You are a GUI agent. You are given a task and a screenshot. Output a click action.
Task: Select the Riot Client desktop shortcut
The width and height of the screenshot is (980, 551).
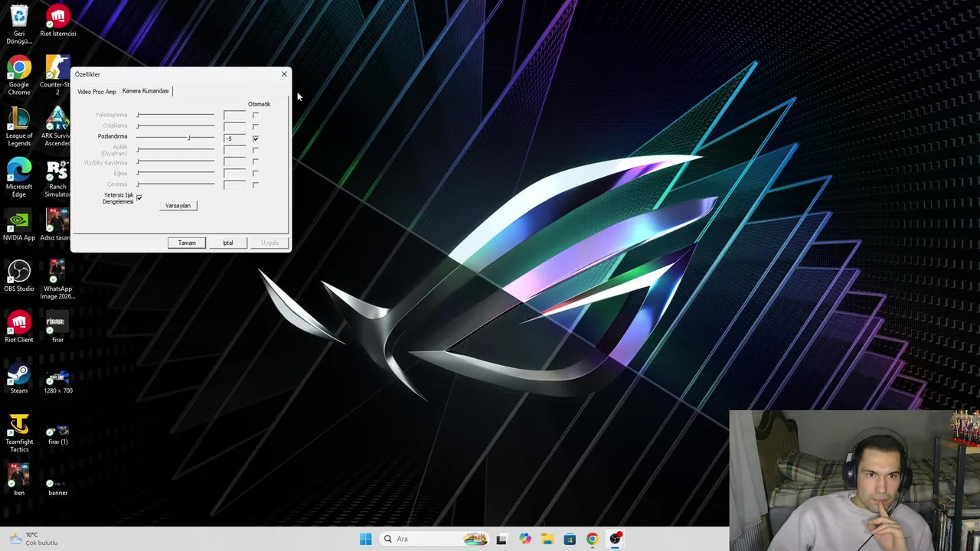point(19,327)
